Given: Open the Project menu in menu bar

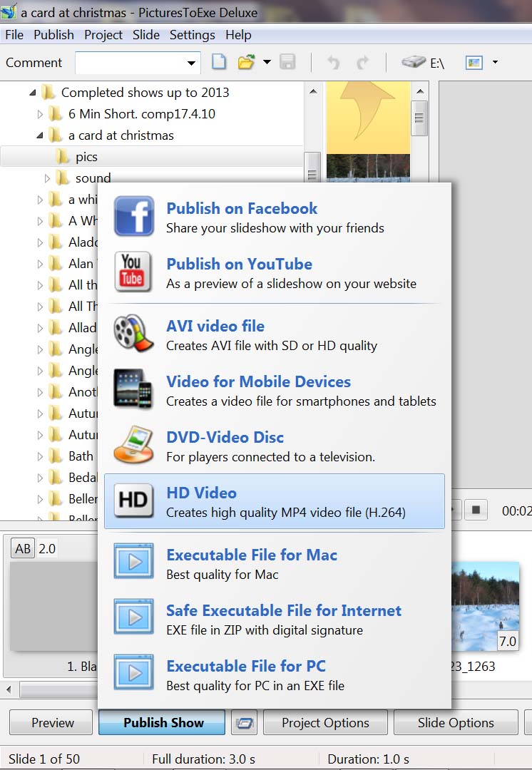Looking at the screenshot, I should click(103, 34).
